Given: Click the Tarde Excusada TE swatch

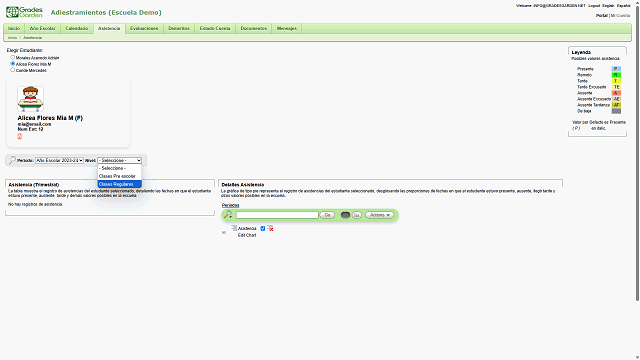Looking at the screenshot, I should click(616, 87).
